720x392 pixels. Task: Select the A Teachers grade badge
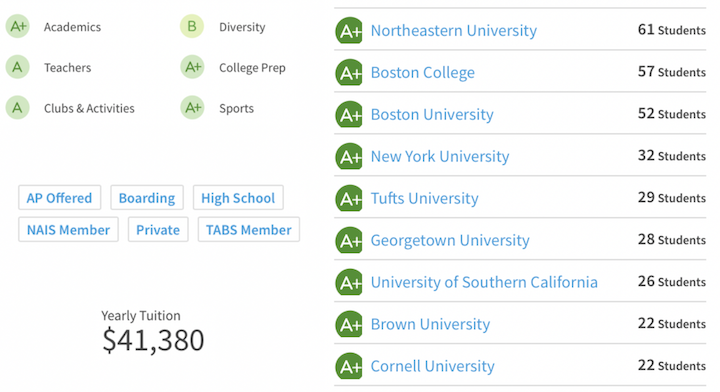17,67
